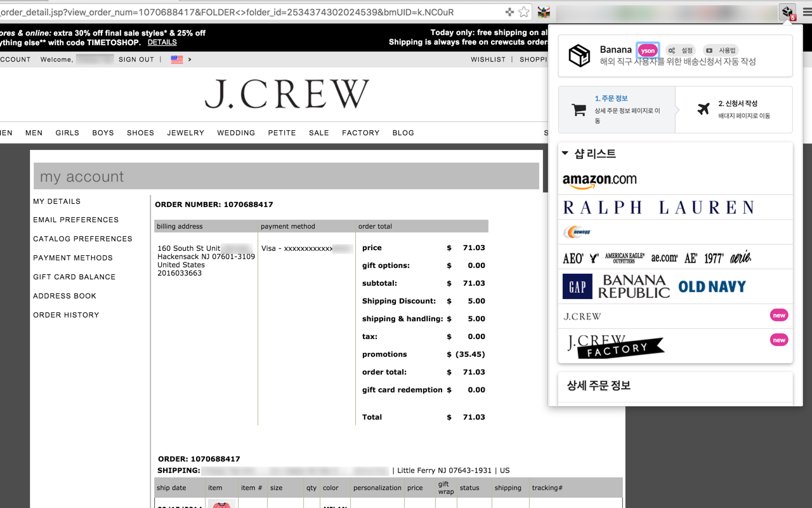This screenshot has height=508, width=812.
Task: Bookmark this page with the star icon
Action: click(524, 12)
